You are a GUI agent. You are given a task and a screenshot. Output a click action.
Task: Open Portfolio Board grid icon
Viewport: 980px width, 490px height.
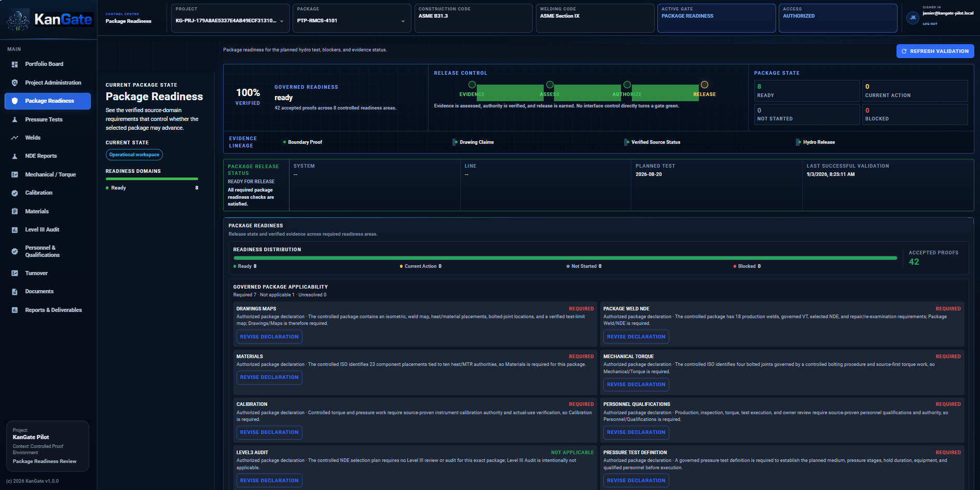coord(15,64)
